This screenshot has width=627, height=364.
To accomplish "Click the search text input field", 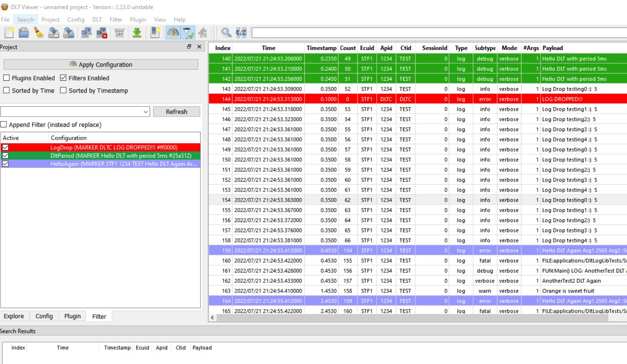I will [439, 33].
